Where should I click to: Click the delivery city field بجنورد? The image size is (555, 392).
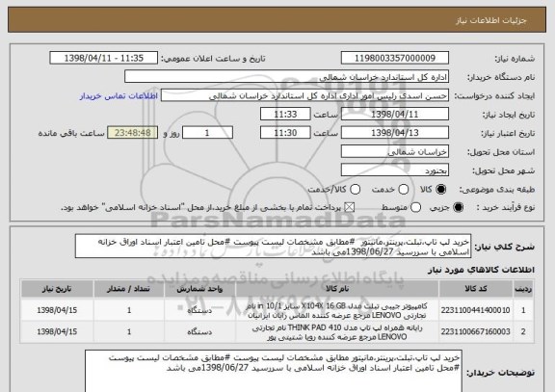point(395,170)
